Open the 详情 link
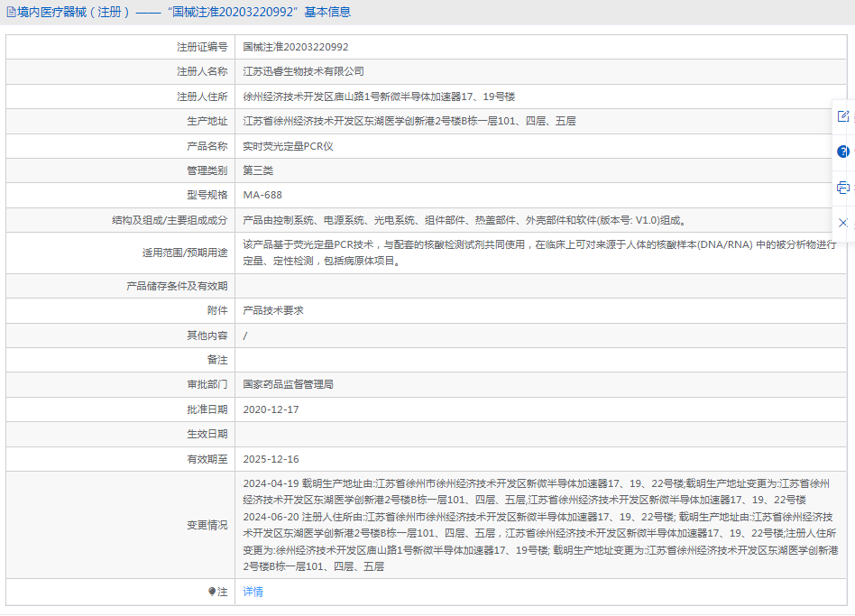The width and height of the screenshot is (855, 616). tap(253, 592)
